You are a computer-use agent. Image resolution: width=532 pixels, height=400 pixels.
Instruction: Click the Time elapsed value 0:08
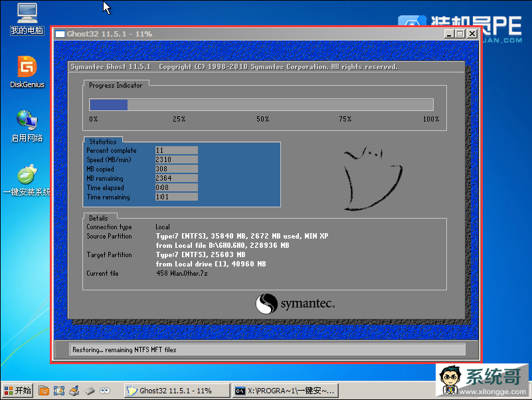(x=177, y=187)
